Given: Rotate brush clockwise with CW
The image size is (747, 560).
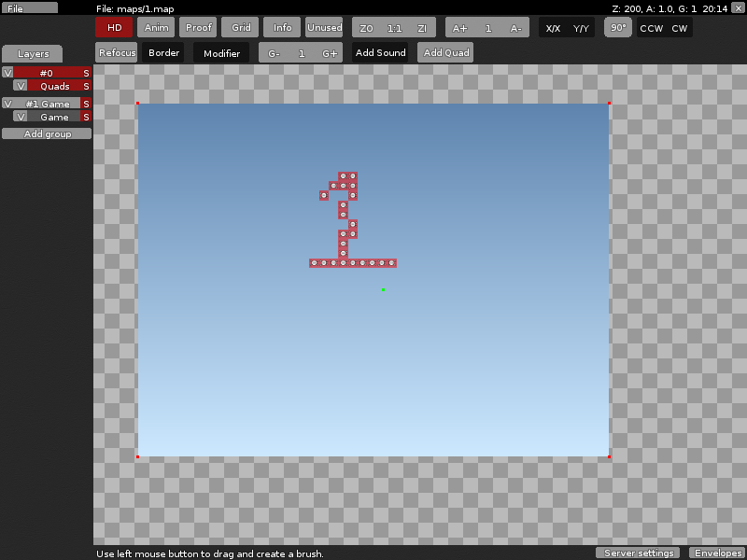Looking at the screenshot, I should [679, 28].
